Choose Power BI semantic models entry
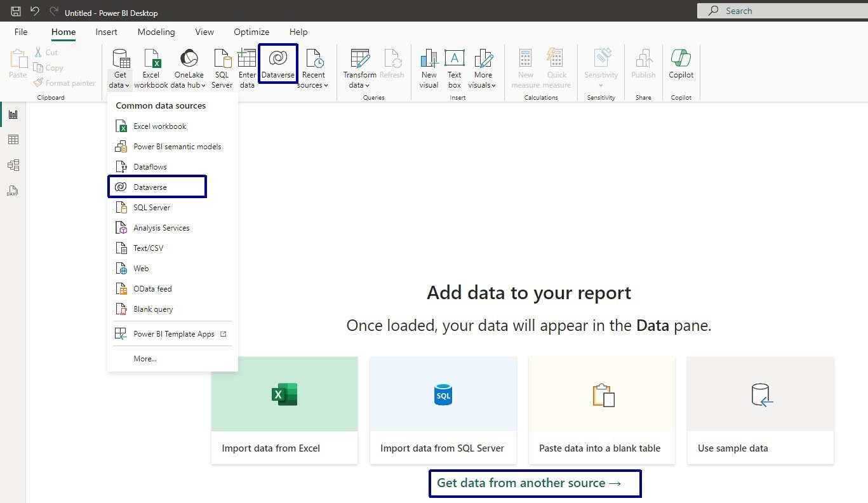 tap(172, 147)
